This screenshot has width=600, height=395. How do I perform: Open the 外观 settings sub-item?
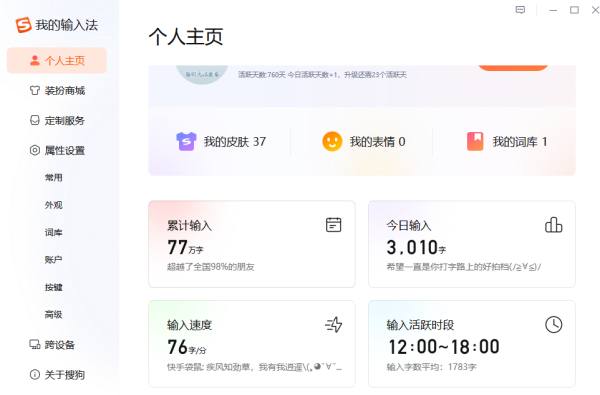click(x=54, y=205)
